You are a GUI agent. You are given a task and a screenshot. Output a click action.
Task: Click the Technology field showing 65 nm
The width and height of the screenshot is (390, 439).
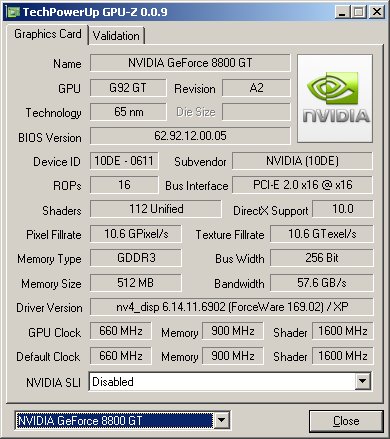(128, 112)
